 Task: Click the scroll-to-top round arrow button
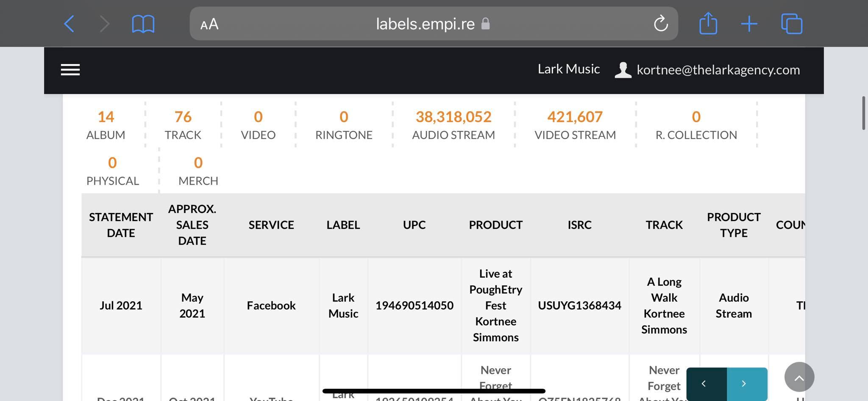(x=799, y=377)
